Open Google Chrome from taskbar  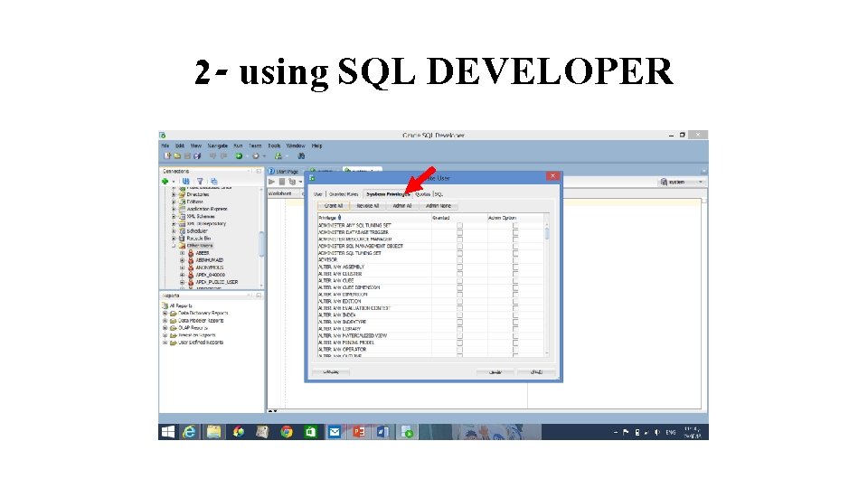(x=287, y=432)
